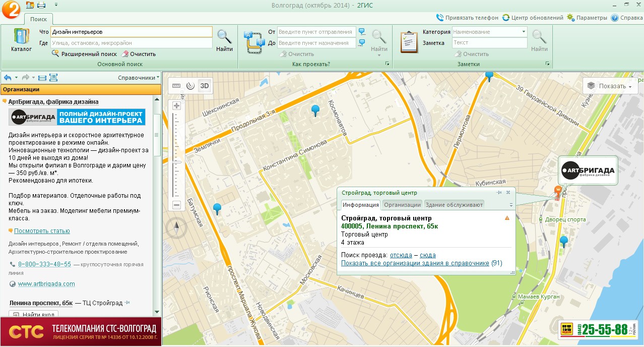Click the forward arrow in directory panel
This screenshot has height=347, width=644.
point(25,78)
